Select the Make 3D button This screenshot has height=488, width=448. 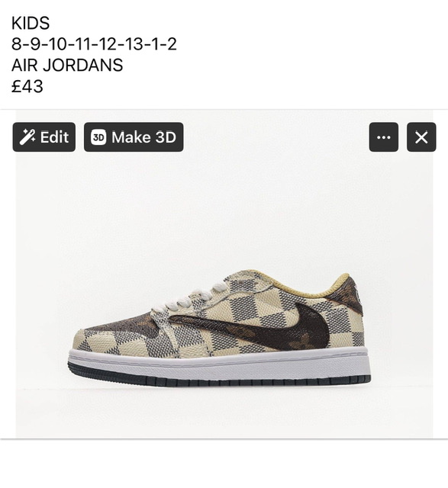134,137
